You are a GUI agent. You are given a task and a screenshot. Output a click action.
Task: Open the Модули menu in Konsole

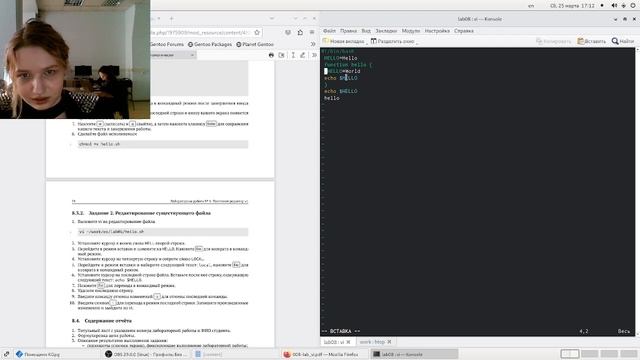click(x=411, y=31)
